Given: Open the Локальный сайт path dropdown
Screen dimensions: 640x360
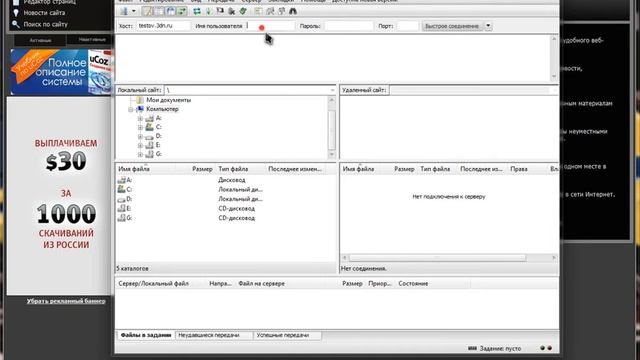Looking at the screenshot, I should coord(332,90).
